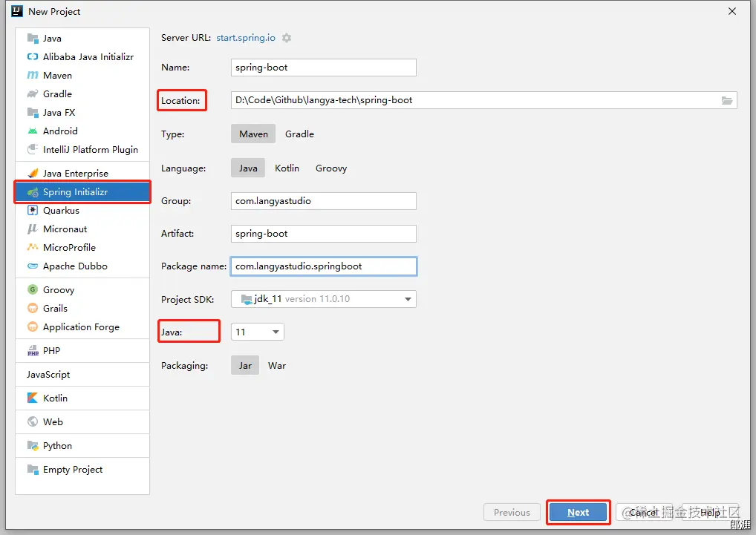The image size is (756, 535).
Task: Select the Java Enterprise label in the sidebar
Action: 76,174
